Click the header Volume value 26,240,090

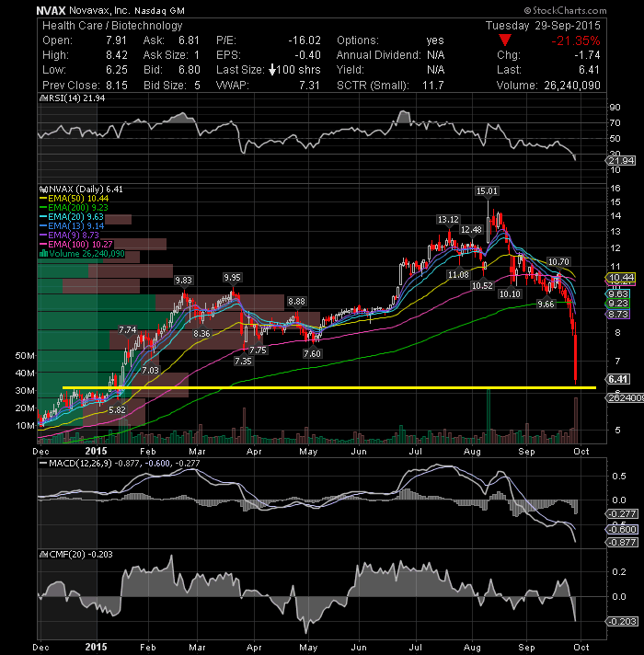[x=572, y=86]
